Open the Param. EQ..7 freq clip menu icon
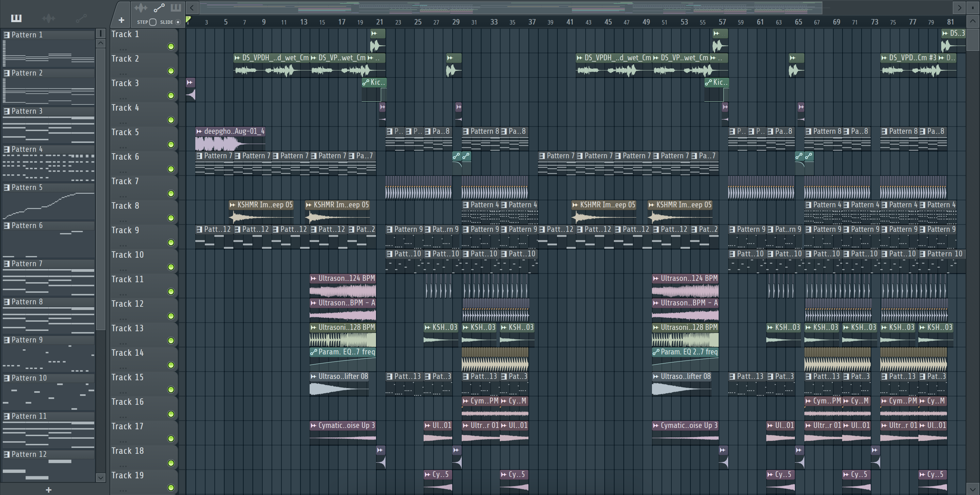This screenshot has height=495, width=980. coord(313,352)
